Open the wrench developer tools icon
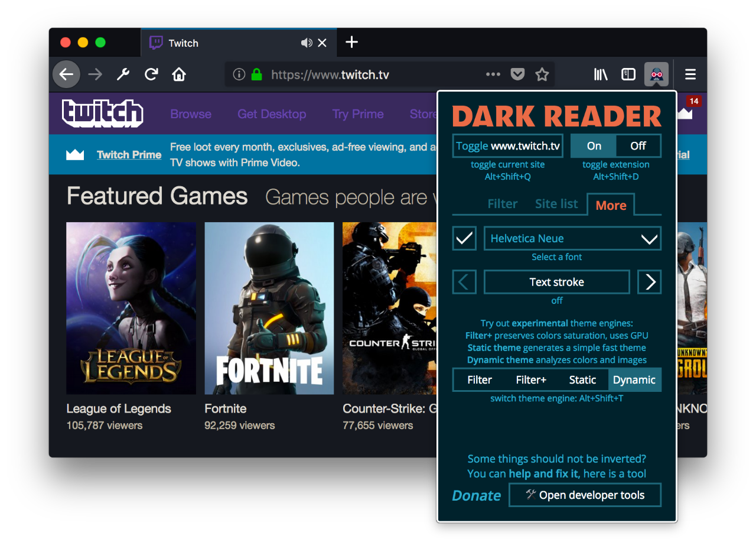Screen dimensions: 756x542 pos(123,74)
